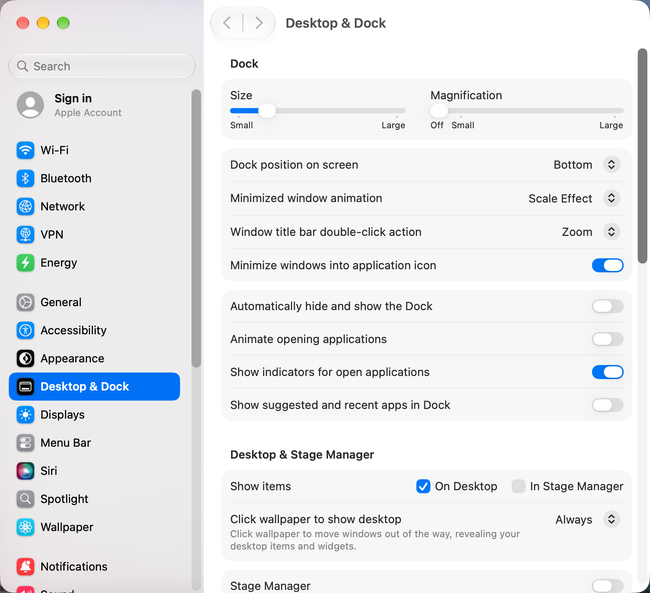This screenshot has height=593, width=650.
Task: Toggle the Stage Manager switch
Action: pyautogui.click(x=607, y=586)
